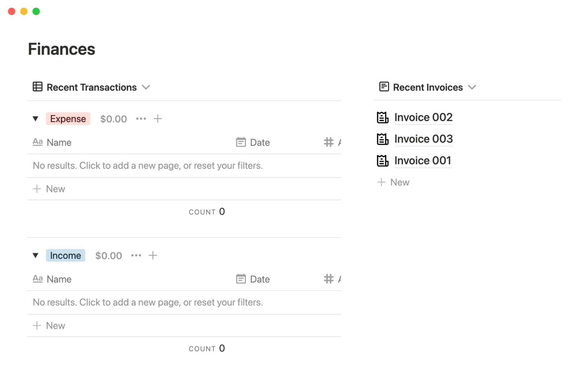Click the empty 'No results' row under Income
The height and width of the screenshot is (368, 588).
pyautogui.click(x=148, y=302)
